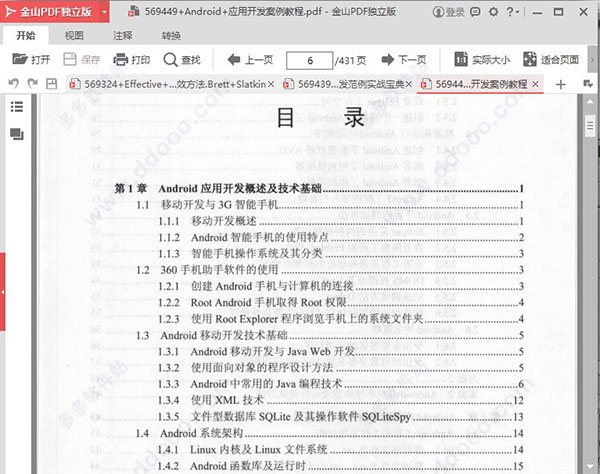The width and height of the screenshot is (600, 474).
Task: Set zoom to 实际大小 actual size
Action: pos(482,60)
